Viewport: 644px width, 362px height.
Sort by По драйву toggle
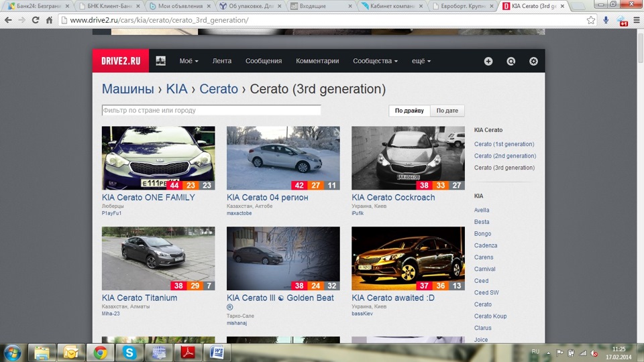tap(409, 111)
